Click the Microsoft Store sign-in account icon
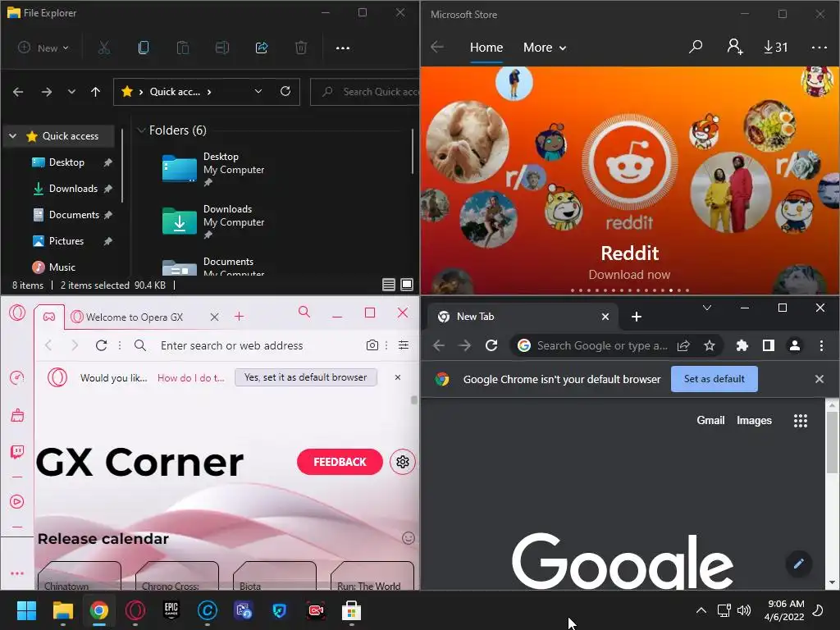This screenshot has width=840, height=630. point(734,47)
